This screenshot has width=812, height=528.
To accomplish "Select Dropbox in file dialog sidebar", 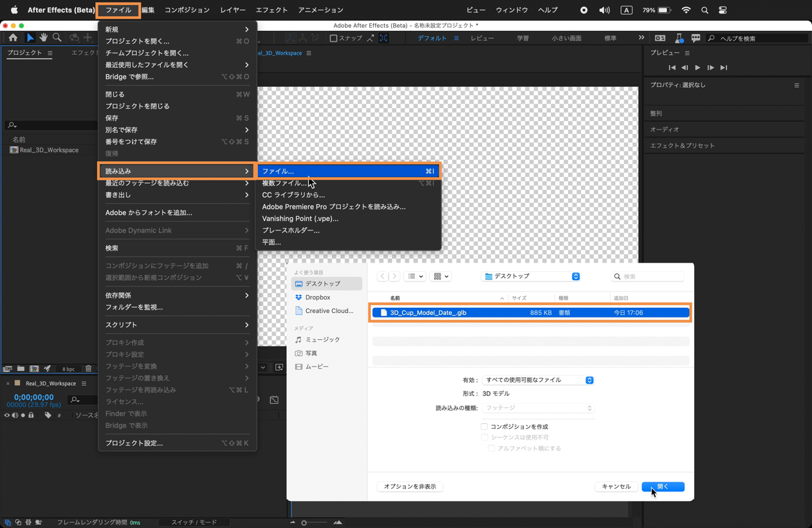I will [317, 297].
